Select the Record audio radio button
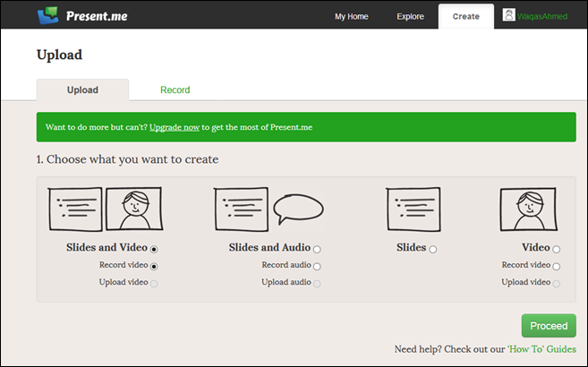Image resolution: width=588 pixels, height=367 pixels. [317, 266]
